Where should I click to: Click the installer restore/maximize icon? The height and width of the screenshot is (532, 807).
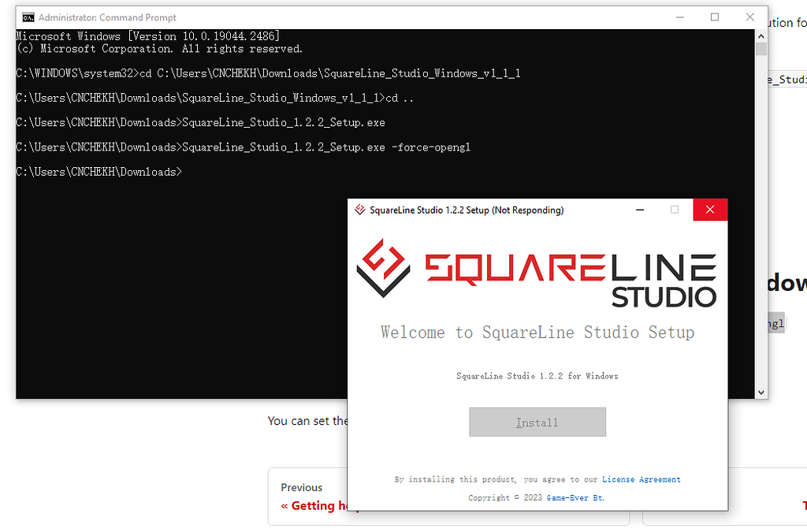click(x=675, y=209)
